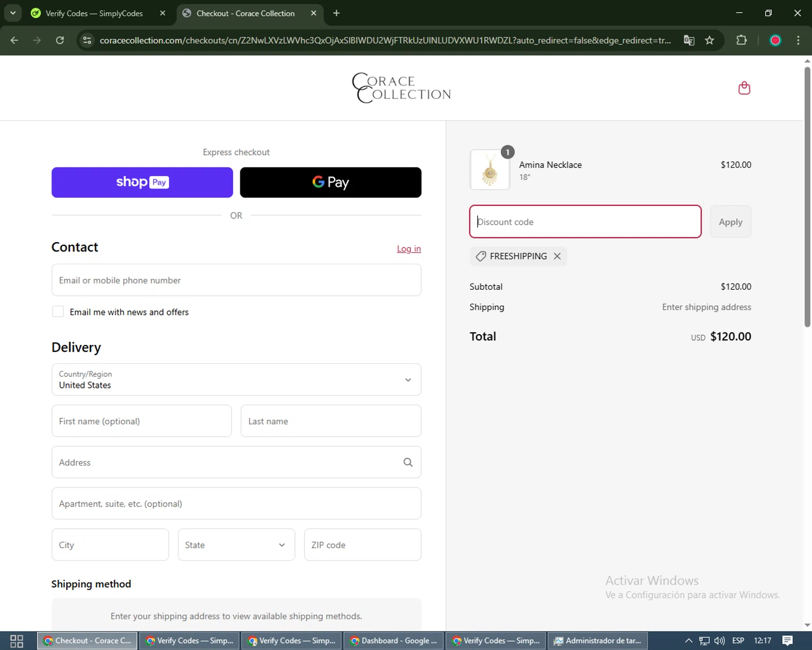Viewport: 812px width, 650px height.
Task: Click the ZIP code field
Action: click(x=363, y=545)
